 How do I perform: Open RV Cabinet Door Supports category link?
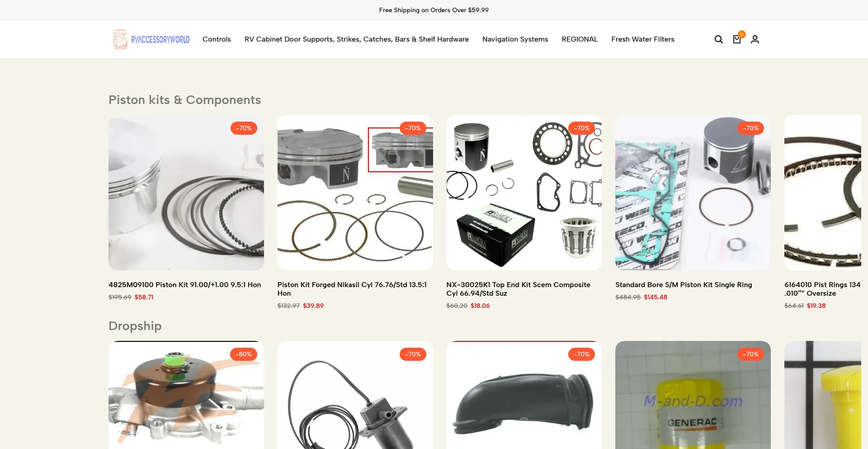[x=356, y=39]
